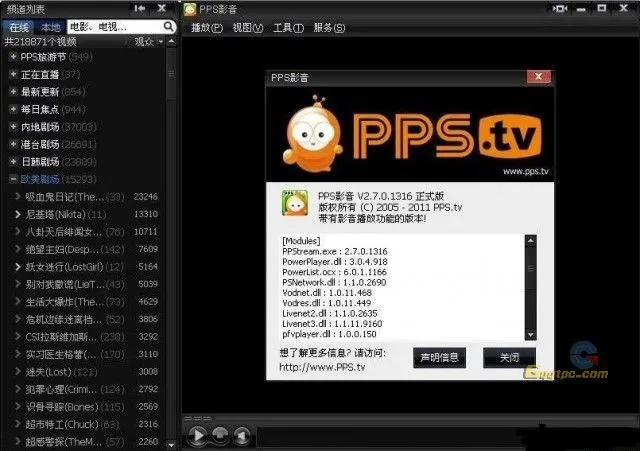Click the volume speaker icon
The image size is (640, 451).
[x=242, y=436]
